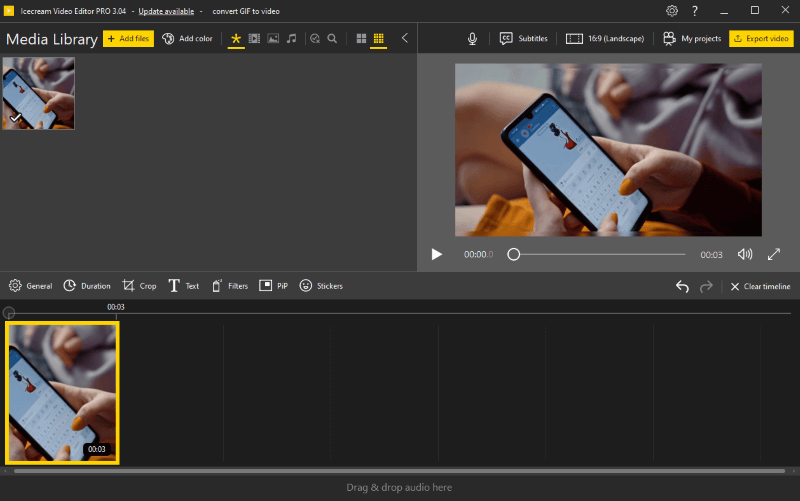
Task: Click the video preview image
Action: point(608,150)
